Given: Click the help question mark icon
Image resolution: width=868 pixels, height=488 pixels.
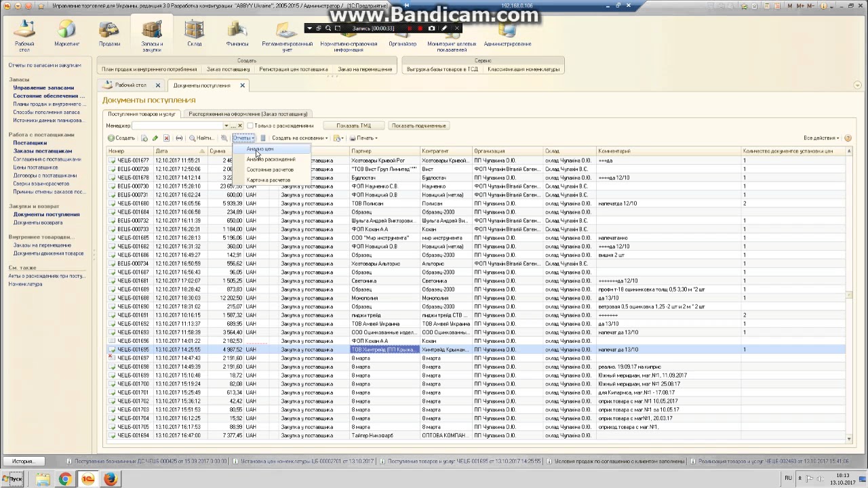Looking at the screenshot, I should click(x=848, y=138).
